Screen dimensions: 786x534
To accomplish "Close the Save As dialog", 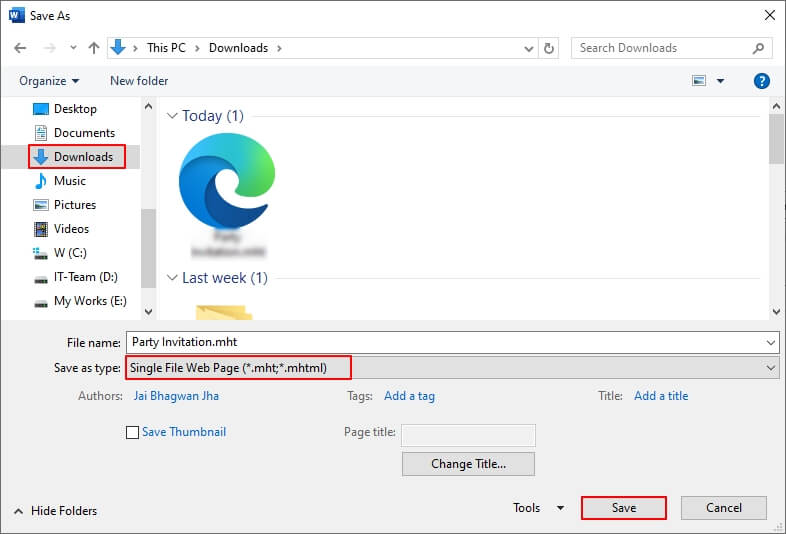I will click(770, 16).
